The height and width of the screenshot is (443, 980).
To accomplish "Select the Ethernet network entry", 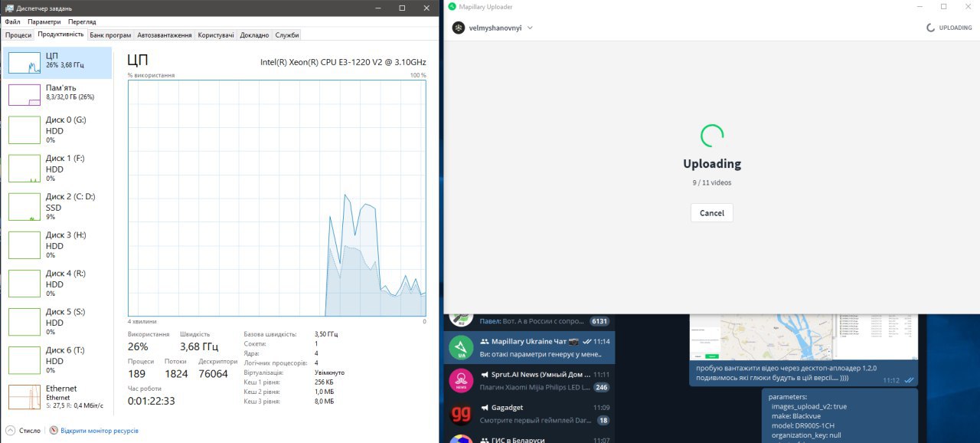I will (x=57, y=397).
